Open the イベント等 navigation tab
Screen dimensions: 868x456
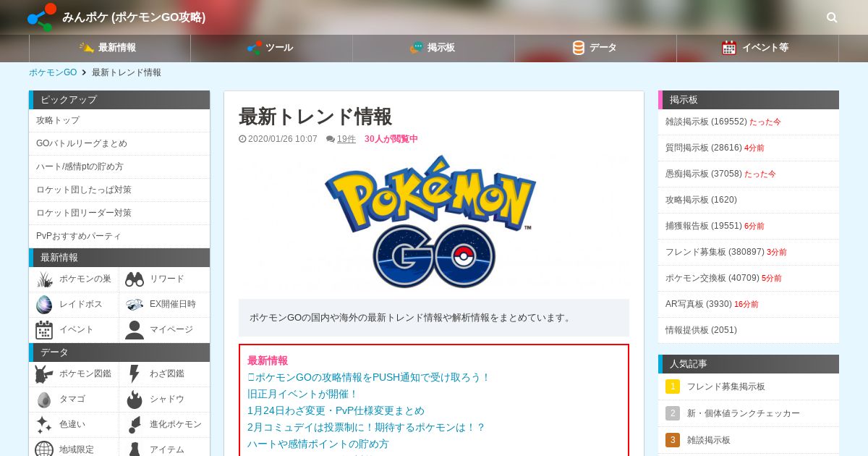pyautogui.click(x=758, y=48)
